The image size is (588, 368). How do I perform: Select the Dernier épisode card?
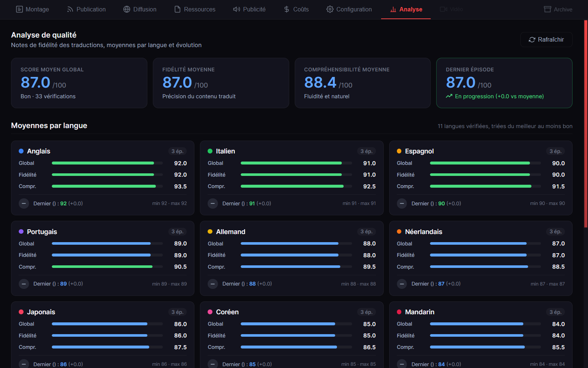[504, 83]
